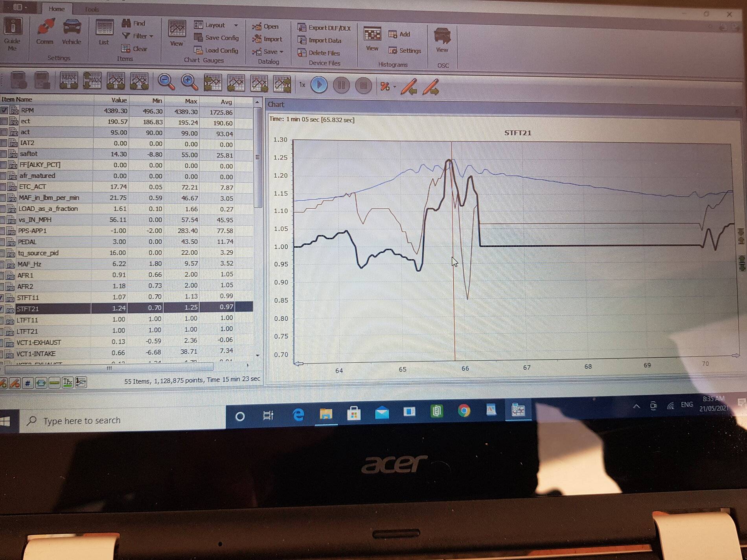The height and width of the screenshot is (560, 747).
Task: Click Load Config button
Action: (216, 50)
